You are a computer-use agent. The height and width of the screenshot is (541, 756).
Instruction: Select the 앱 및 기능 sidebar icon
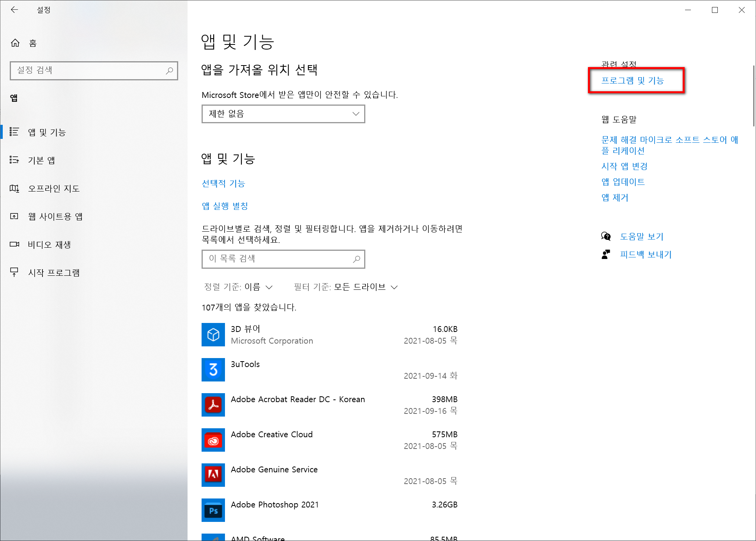(x=14, y=132)
